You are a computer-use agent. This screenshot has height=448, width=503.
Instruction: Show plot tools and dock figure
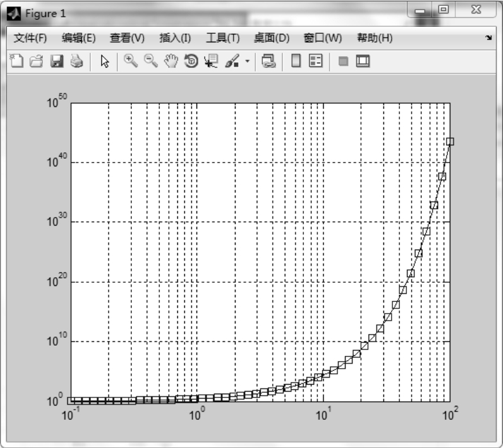363,61
